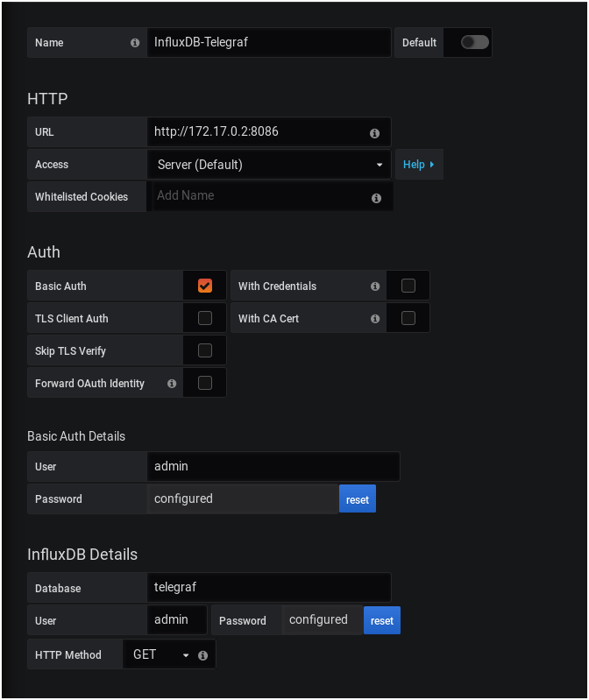This screenshot has height=700, width=589.
Task: Expand the Help section next to Access
Action: [419, 165]
